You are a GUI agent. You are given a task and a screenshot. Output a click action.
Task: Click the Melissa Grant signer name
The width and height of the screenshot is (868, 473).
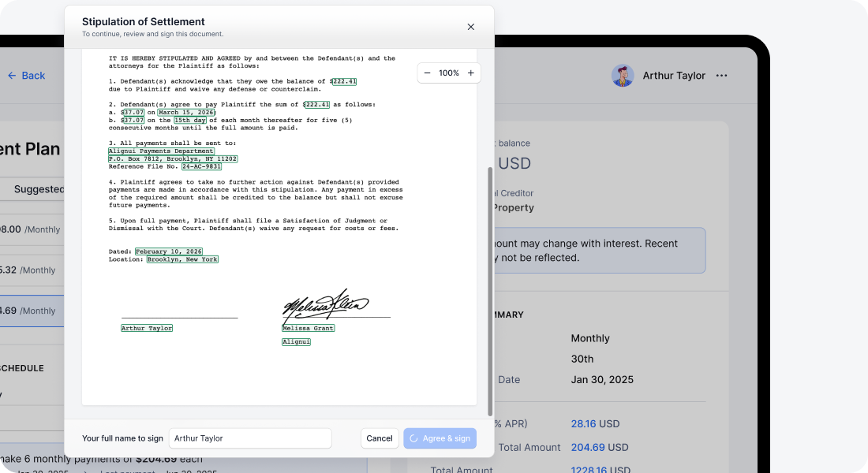click(x=309, y=328)
